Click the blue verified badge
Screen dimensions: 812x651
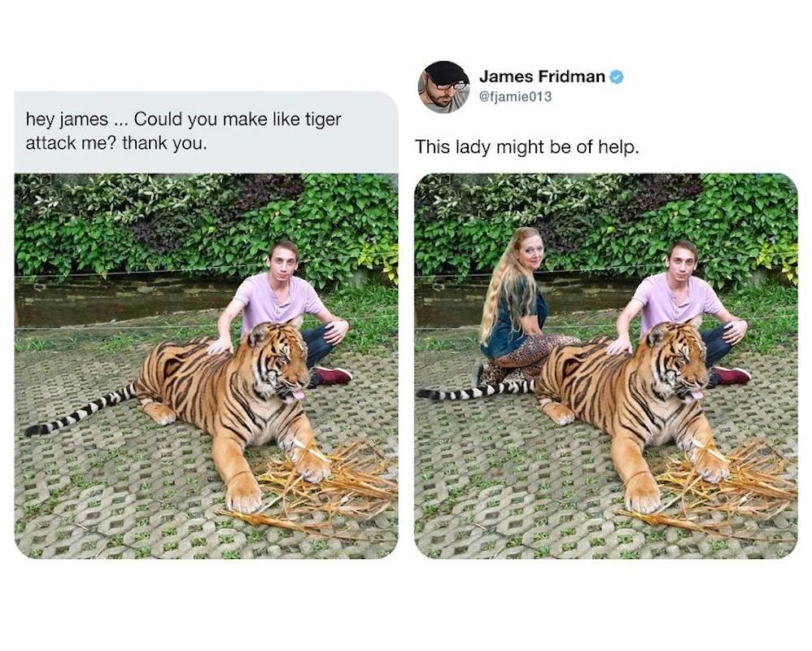618,76
